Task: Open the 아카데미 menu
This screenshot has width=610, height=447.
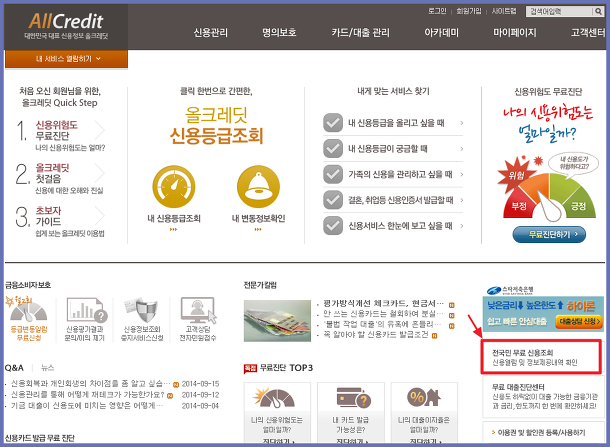Action: click(441, 32)
